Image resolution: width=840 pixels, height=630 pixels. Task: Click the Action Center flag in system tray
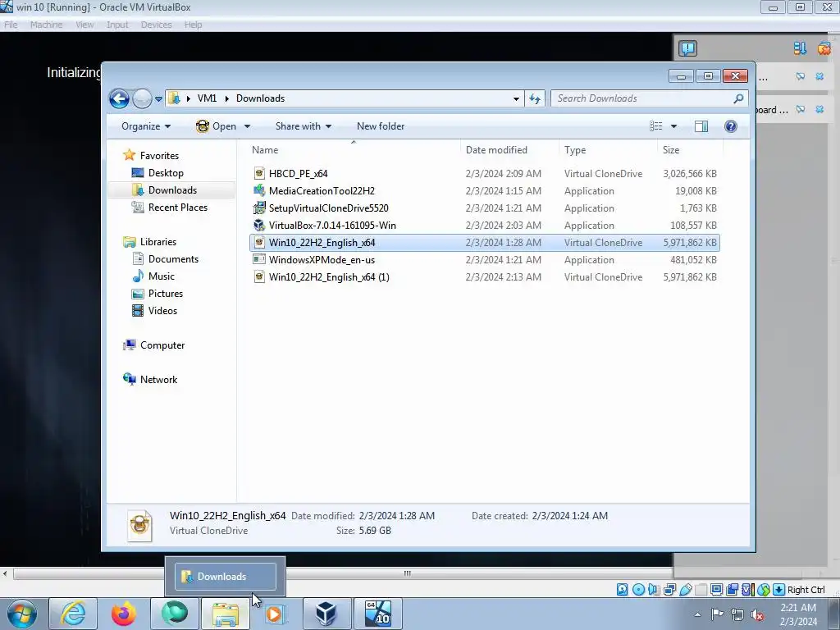click(717, 614)
